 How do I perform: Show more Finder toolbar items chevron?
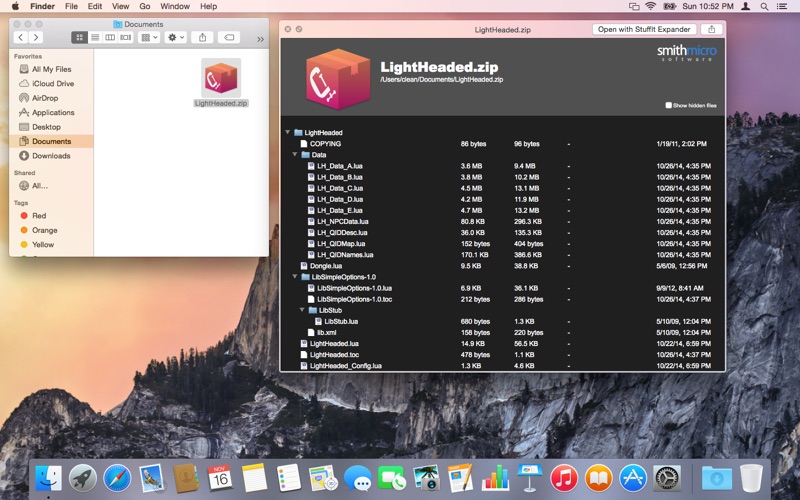260,39
